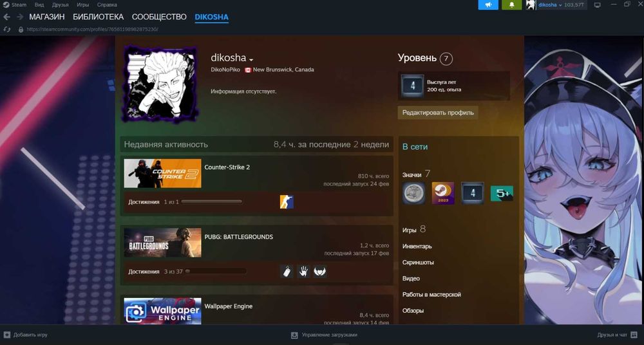
Task: Click the plus icon for Добавить игру
Action: tap(6, 335)
